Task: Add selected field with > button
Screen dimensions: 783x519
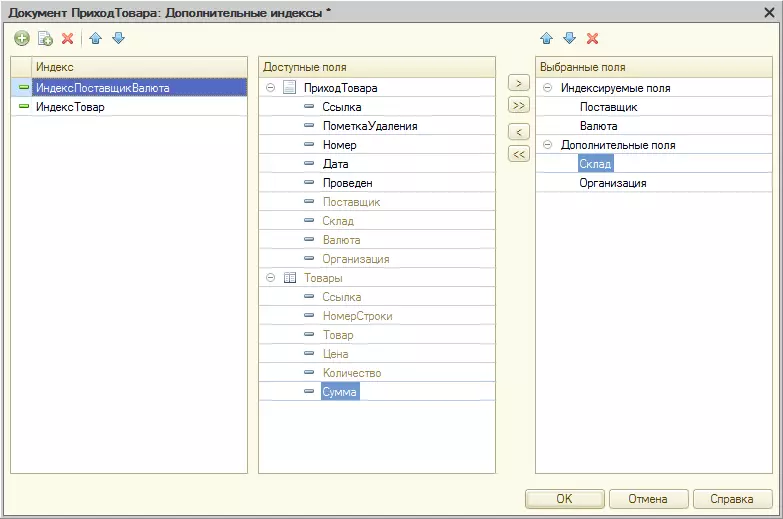Action: (518, 82)
